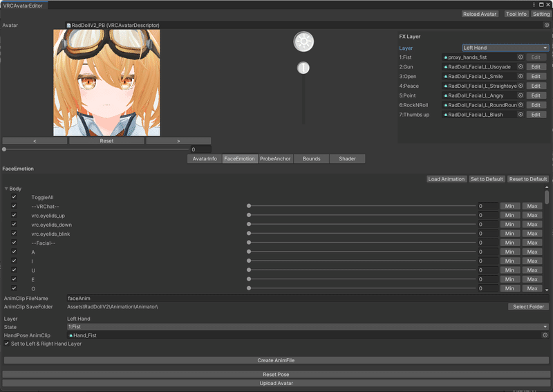The image size is (553, 392).
Task: Click the Hand_Fist animation clip icon
Action: (71, 335)
